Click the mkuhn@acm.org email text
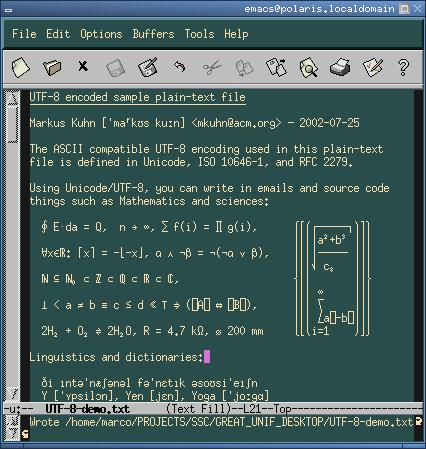426x449 pixels. (236, 123)
